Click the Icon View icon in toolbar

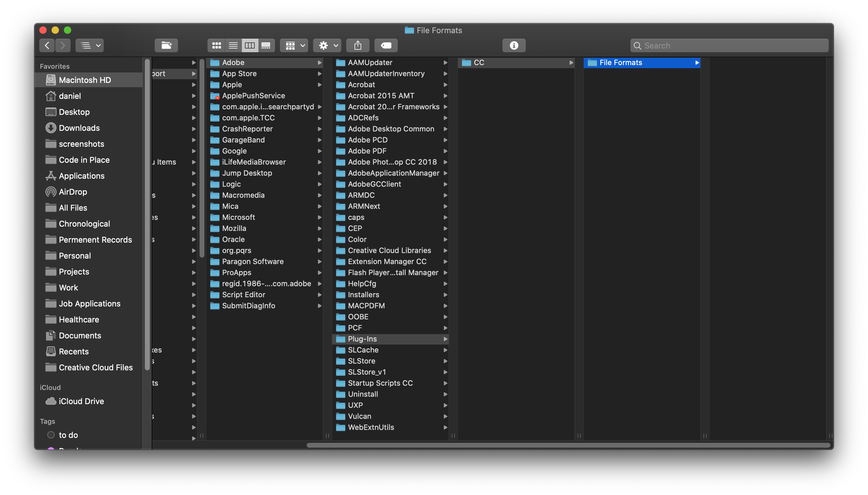216,45
